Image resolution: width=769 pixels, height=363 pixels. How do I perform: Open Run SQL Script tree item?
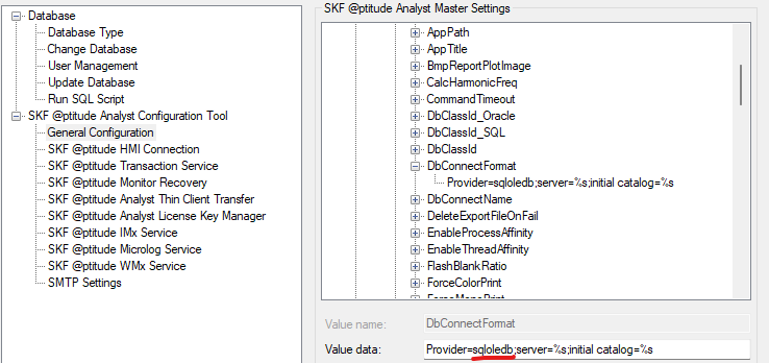[x=86, y=99]
